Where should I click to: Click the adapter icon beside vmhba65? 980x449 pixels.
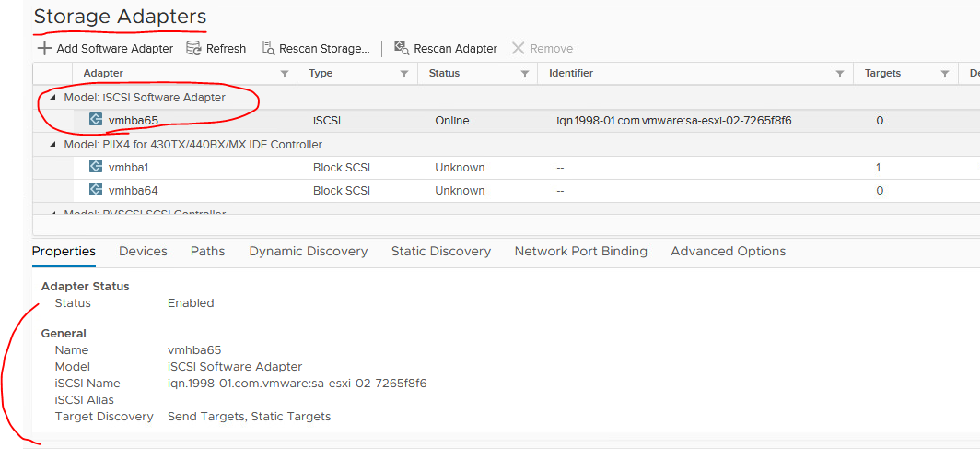point(96,120)
